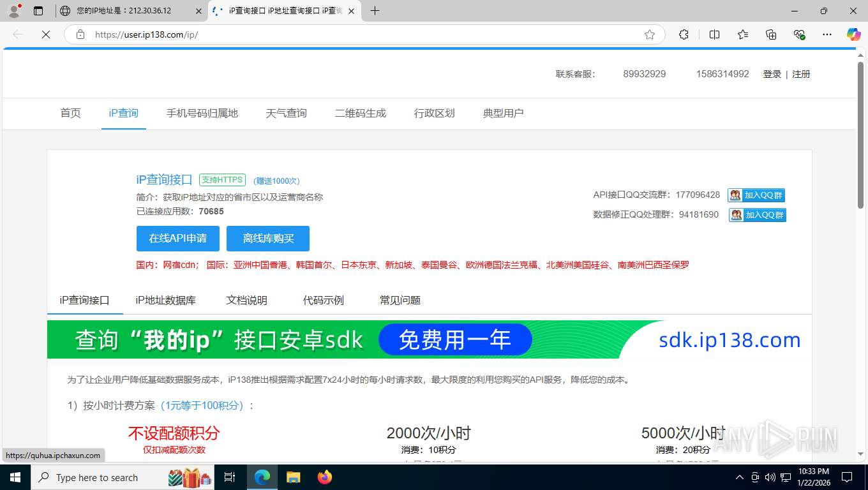This screenshot has height=490, width=868.
Task: Open a new browser tab
Action: pyautogui.click(x=375, y=11)
